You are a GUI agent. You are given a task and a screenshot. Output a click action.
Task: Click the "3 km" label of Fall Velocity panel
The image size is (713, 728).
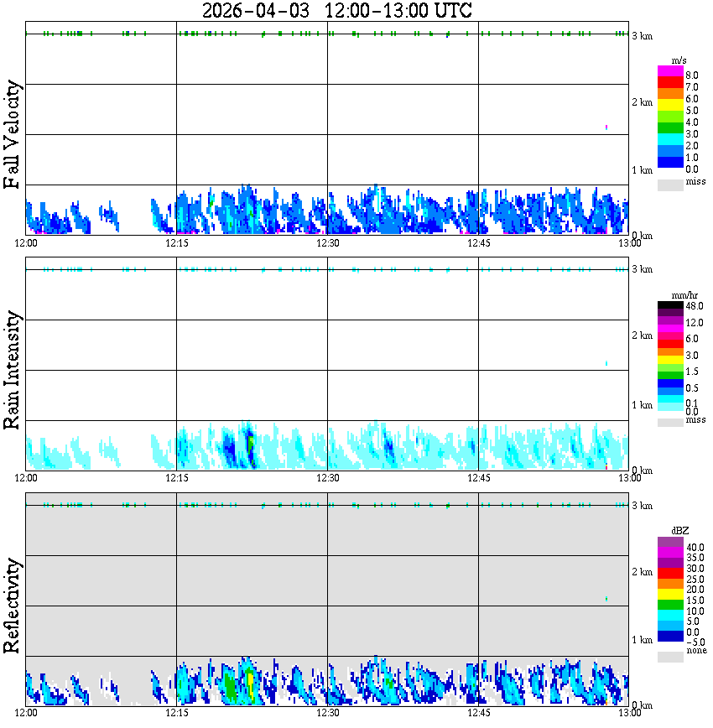pos(642,36)
